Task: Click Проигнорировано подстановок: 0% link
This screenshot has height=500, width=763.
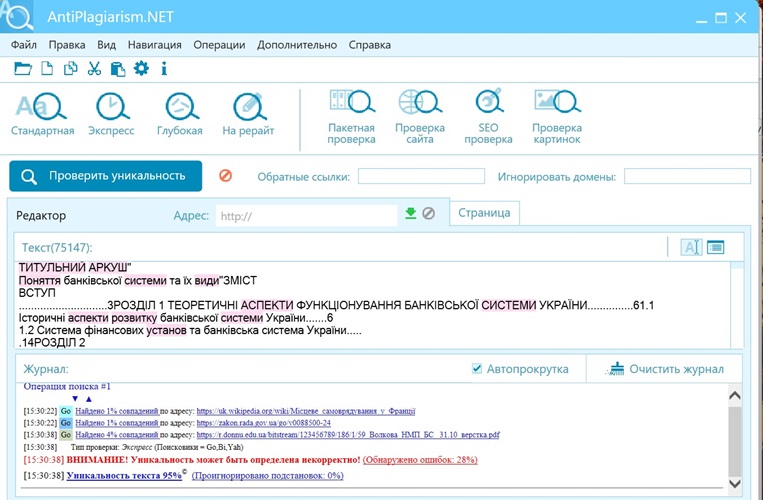Action: click(x=268, y=476)
